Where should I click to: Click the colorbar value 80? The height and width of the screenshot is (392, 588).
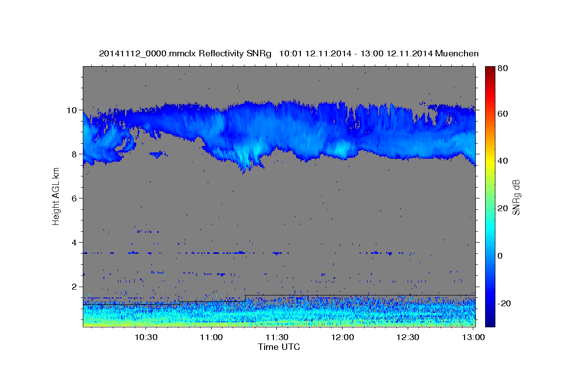coord(502,69)
